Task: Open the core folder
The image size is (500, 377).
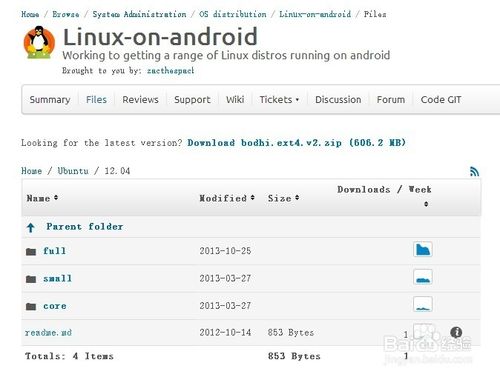Action: pos(55,306)
